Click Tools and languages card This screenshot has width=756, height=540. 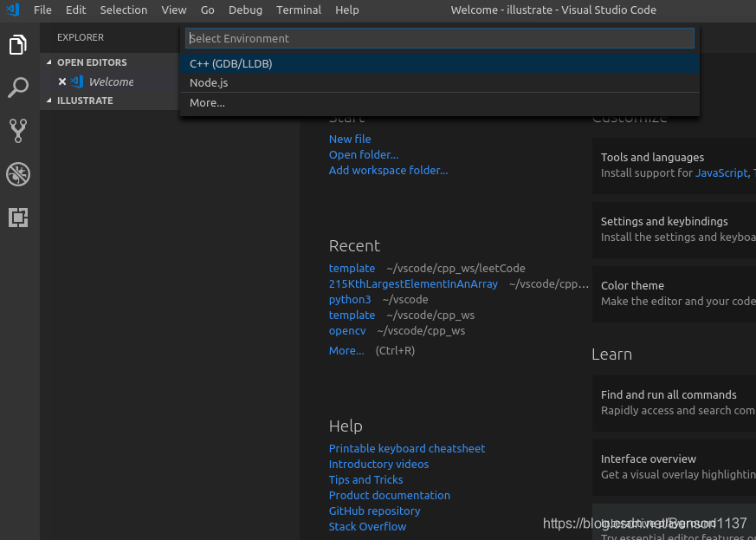coord(674,166)
